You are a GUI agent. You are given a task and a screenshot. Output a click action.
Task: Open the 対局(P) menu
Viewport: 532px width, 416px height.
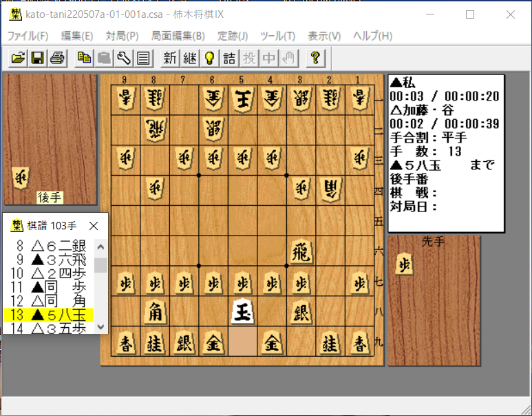[x=122, y=36]
